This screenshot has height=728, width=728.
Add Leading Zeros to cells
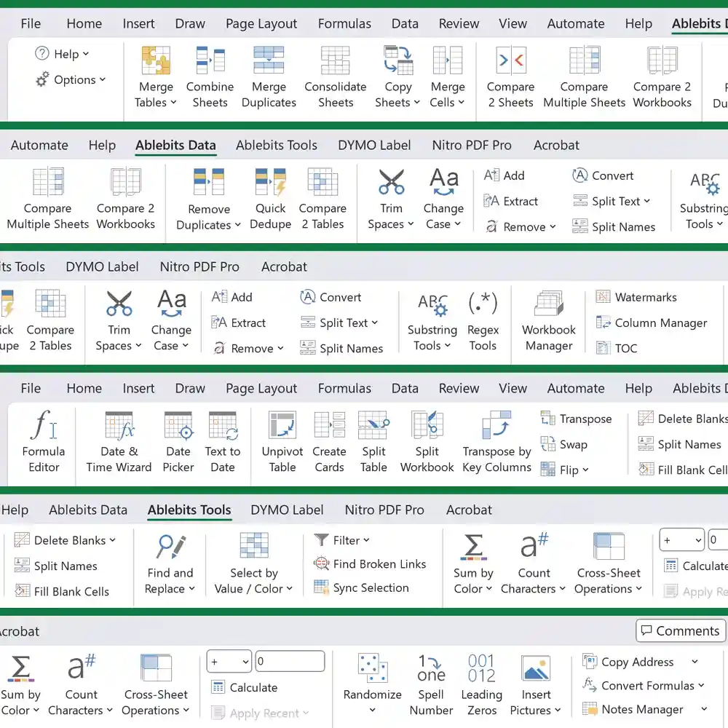[481, 684]
